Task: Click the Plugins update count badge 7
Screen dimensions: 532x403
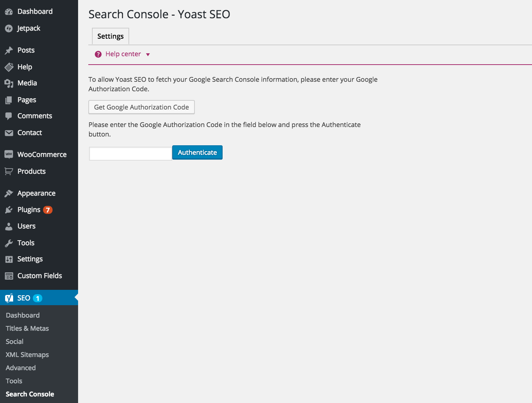Action: [x=48, y=210]
